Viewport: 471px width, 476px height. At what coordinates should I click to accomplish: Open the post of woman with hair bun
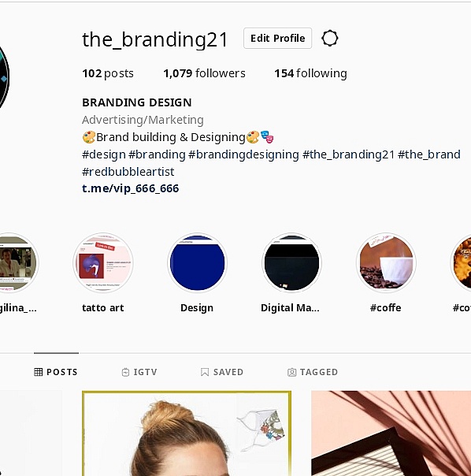[x=187, y=433]
